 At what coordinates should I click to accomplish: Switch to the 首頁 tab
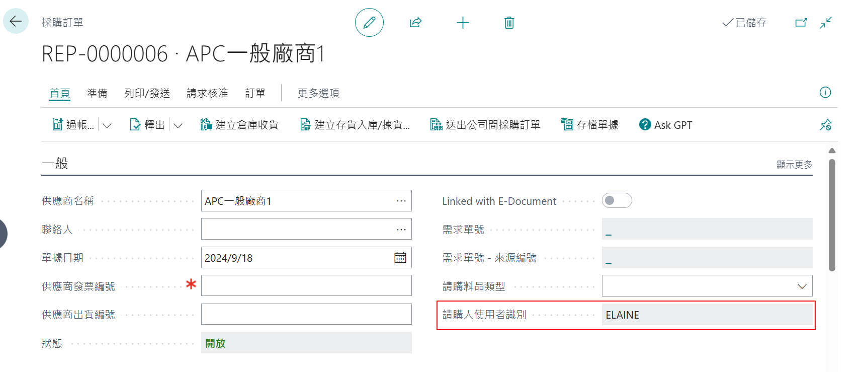60,93
